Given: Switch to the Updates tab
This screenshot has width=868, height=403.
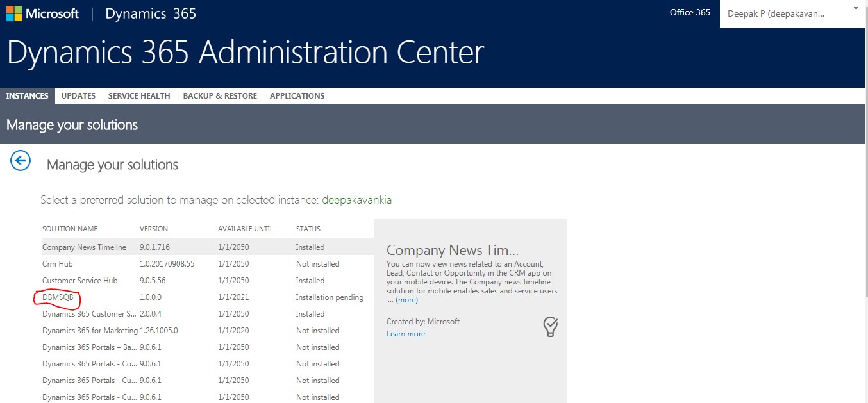Looking at the screenshot, I should click(x=78, y=96).
